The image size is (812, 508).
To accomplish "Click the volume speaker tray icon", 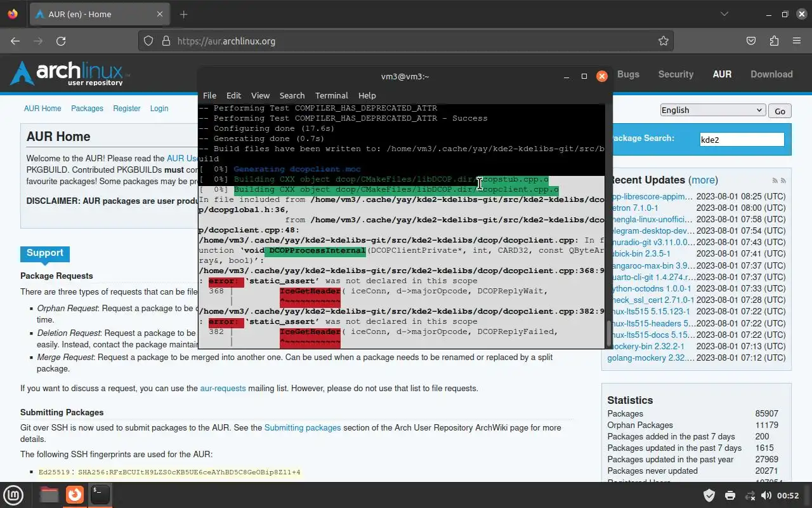I will click(766, 495).
